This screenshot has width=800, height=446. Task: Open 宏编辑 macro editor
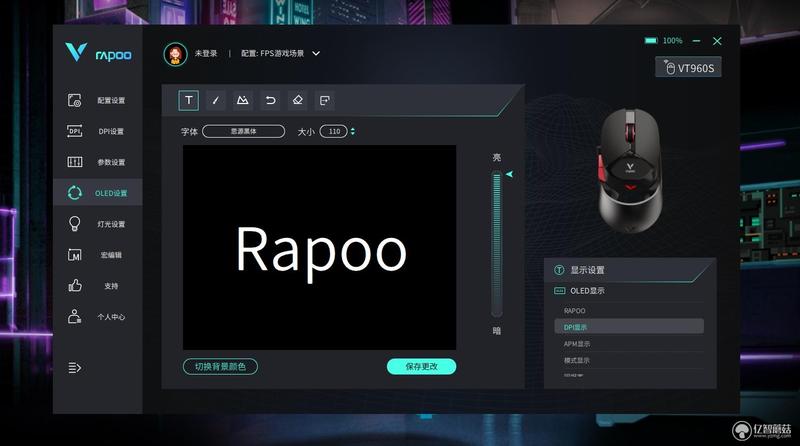[x=97, y=255]
